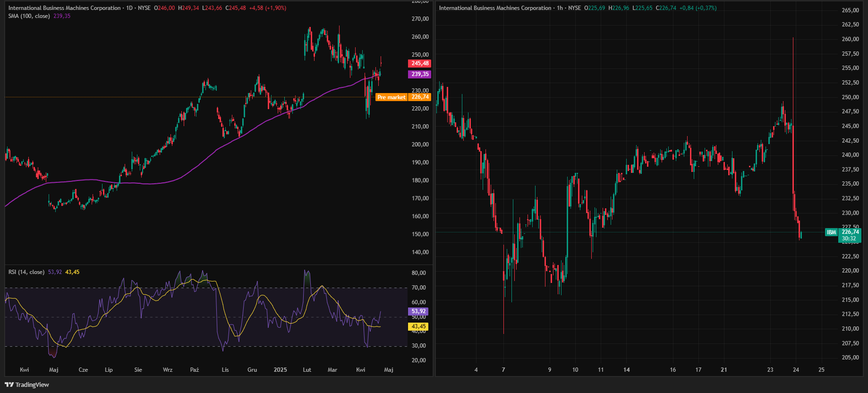The image size is (868, 393).
Task: Click the 'Lut' month on the daily time axis
Action: [x=307, y=370]
